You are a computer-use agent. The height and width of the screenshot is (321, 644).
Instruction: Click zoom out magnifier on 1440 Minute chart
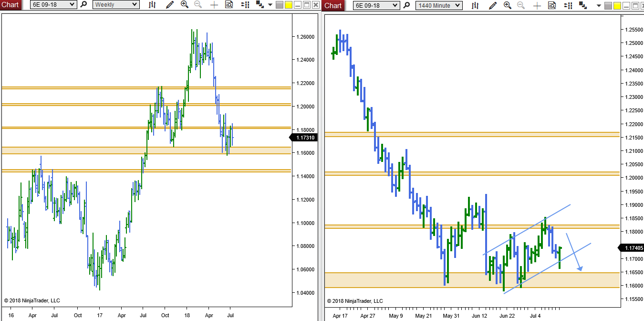click(x=521, y=5)
